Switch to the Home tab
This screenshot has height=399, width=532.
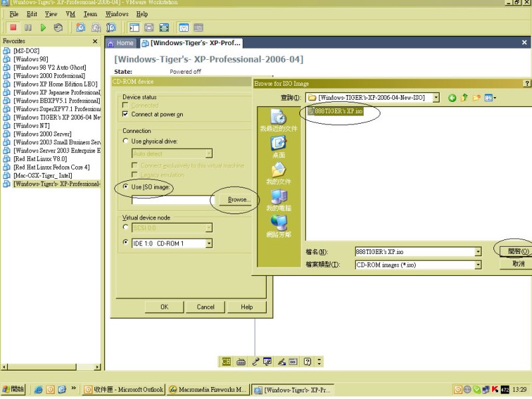coord(121,43)
